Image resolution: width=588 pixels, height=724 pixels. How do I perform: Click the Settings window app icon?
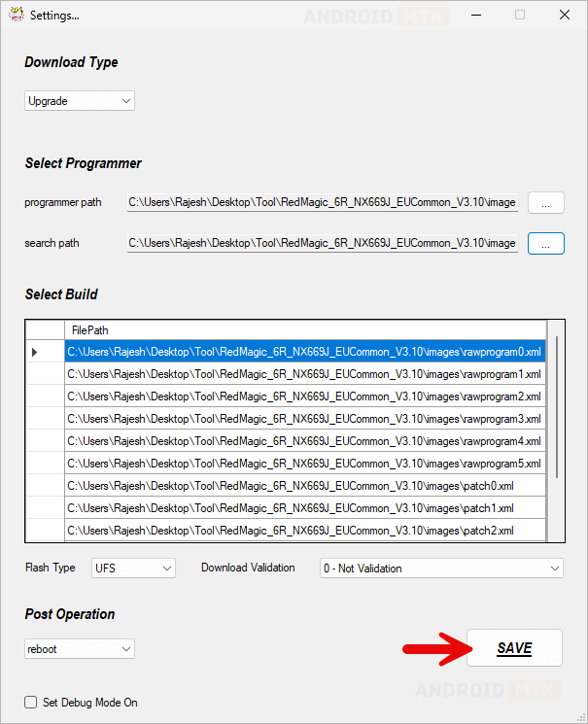tap(16, 16)
